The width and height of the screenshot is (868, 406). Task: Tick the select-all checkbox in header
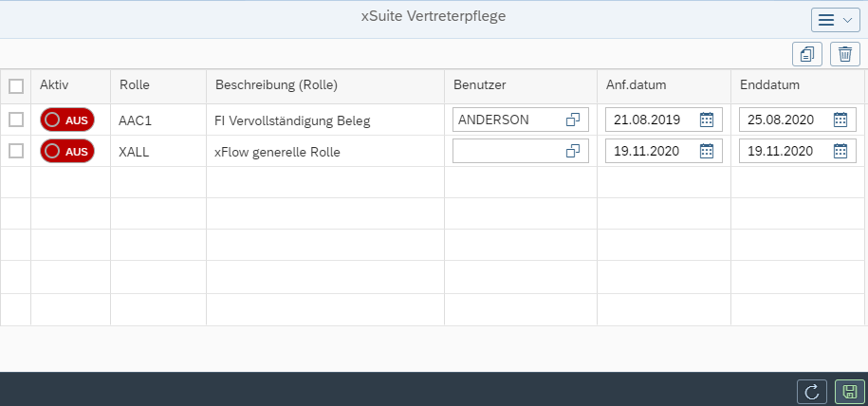coord(16,86)
